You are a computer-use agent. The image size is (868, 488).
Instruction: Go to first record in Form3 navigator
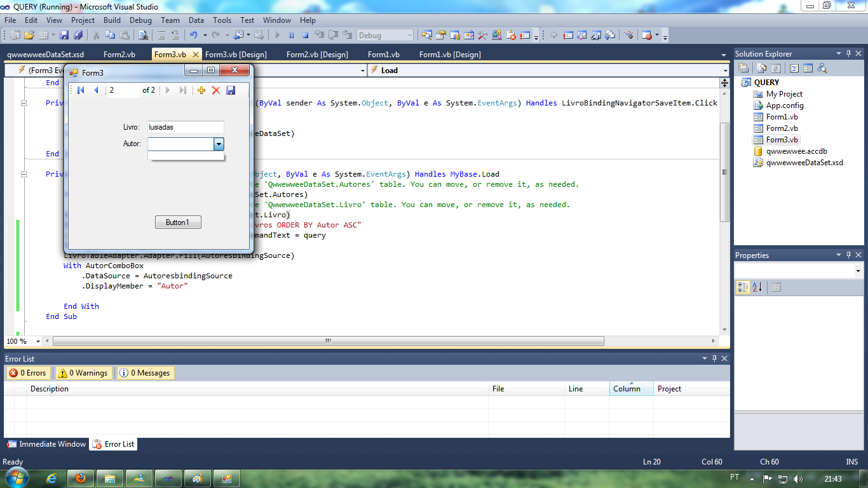(81, 90)
